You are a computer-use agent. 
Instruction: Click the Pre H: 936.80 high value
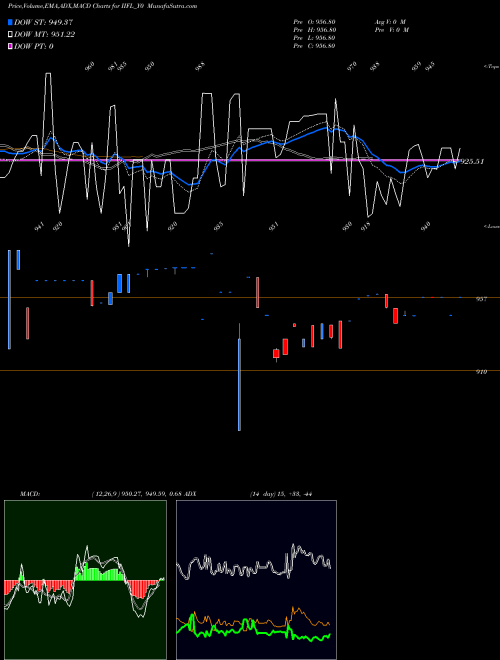[314, 30]
